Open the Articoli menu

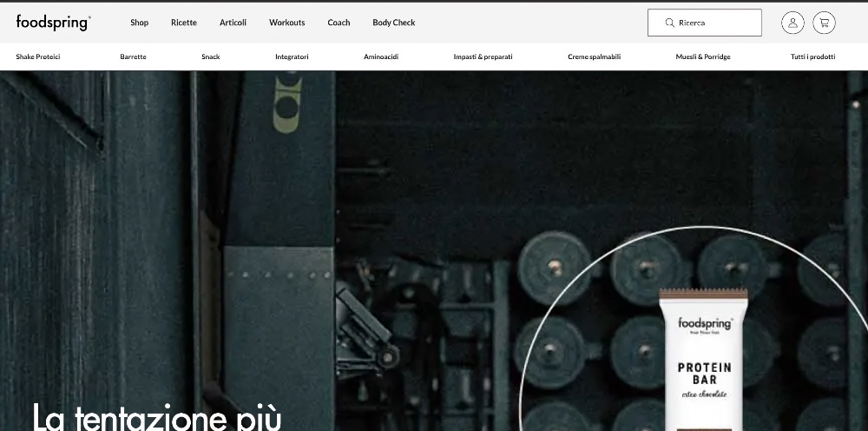tap(233, 23)
